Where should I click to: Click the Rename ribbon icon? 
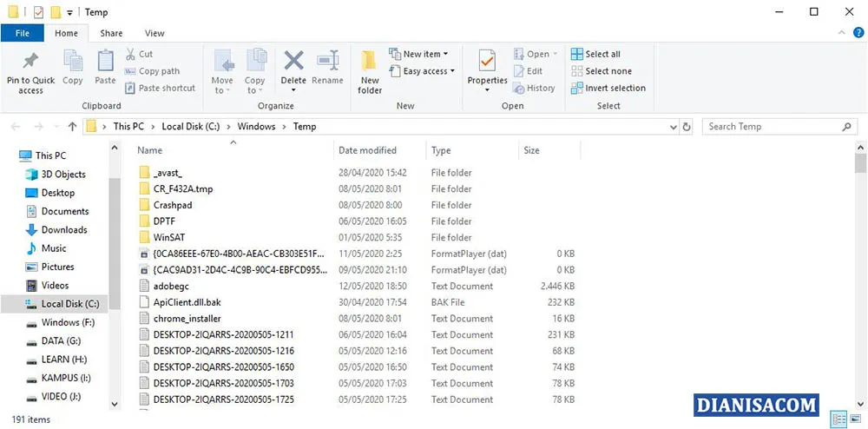coord(327,60)
